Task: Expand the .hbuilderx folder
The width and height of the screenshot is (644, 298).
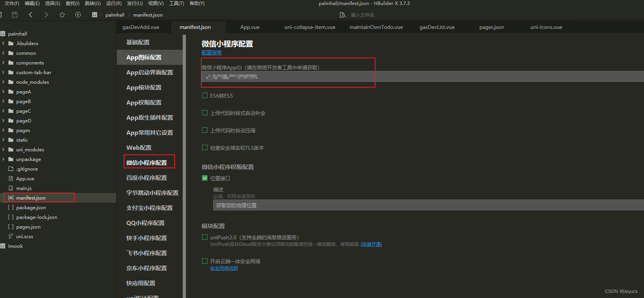Action: (3, 43)
